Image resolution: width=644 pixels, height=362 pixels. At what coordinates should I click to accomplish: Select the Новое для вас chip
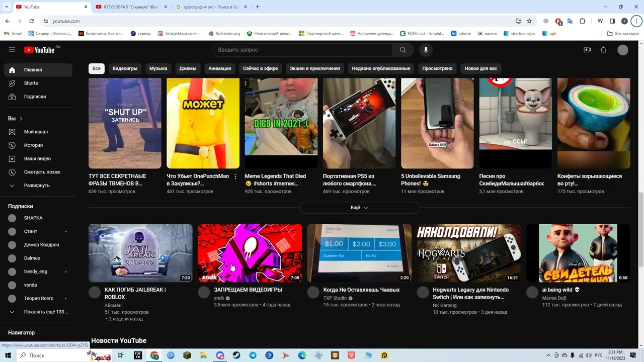[480, 68]
